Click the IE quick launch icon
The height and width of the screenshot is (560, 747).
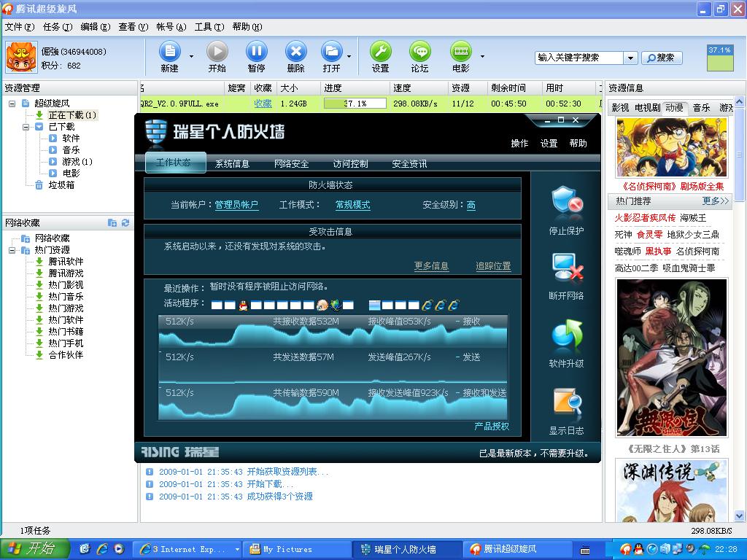point(102,549)
